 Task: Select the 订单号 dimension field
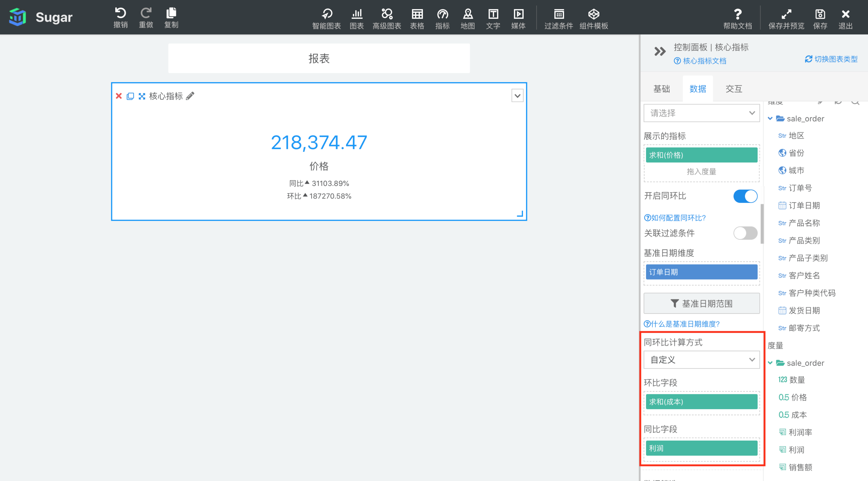click(795, 188)
